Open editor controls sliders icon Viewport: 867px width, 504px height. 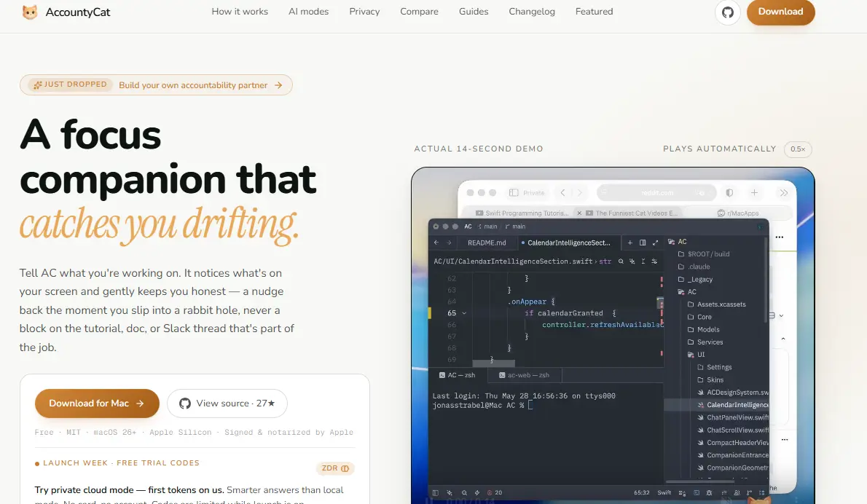[x=654, y=261]
